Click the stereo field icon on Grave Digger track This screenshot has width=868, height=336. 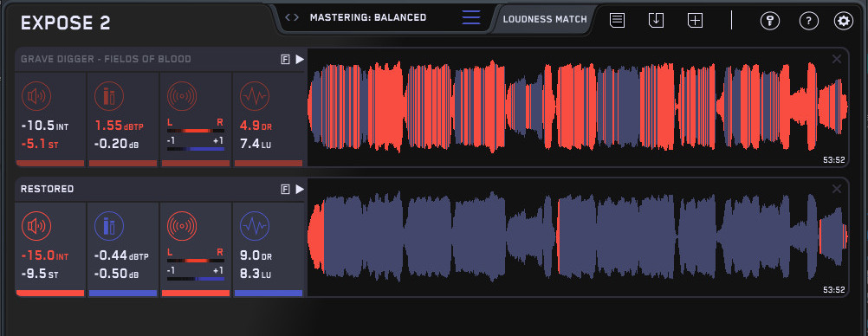(182, 96)
